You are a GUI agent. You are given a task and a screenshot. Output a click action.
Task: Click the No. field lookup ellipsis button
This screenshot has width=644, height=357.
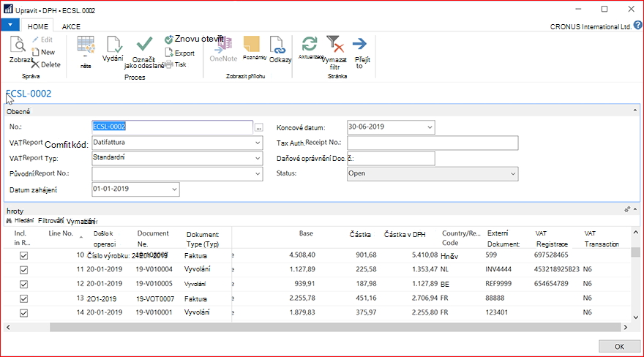258,128
